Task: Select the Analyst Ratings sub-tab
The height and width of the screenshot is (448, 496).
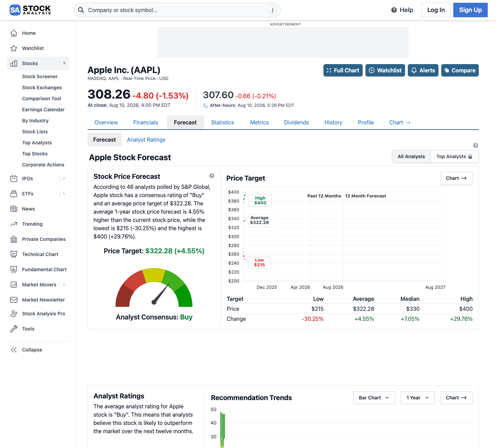Action: [x=146, y=140]
